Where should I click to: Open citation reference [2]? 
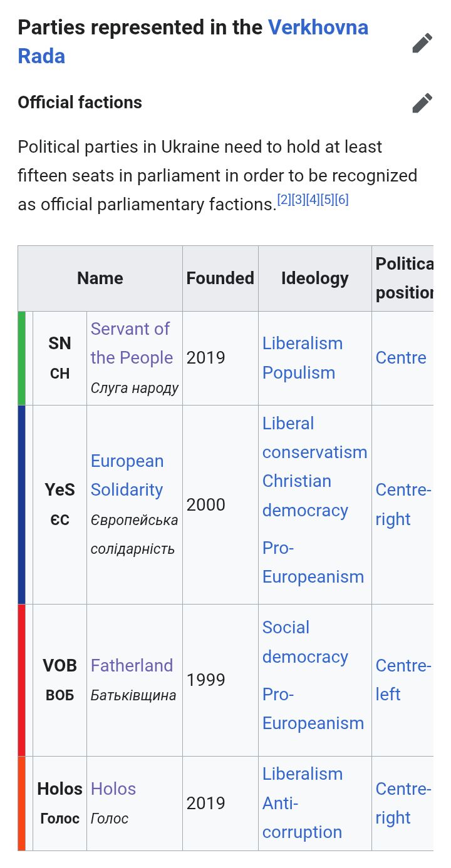[284, 200]
